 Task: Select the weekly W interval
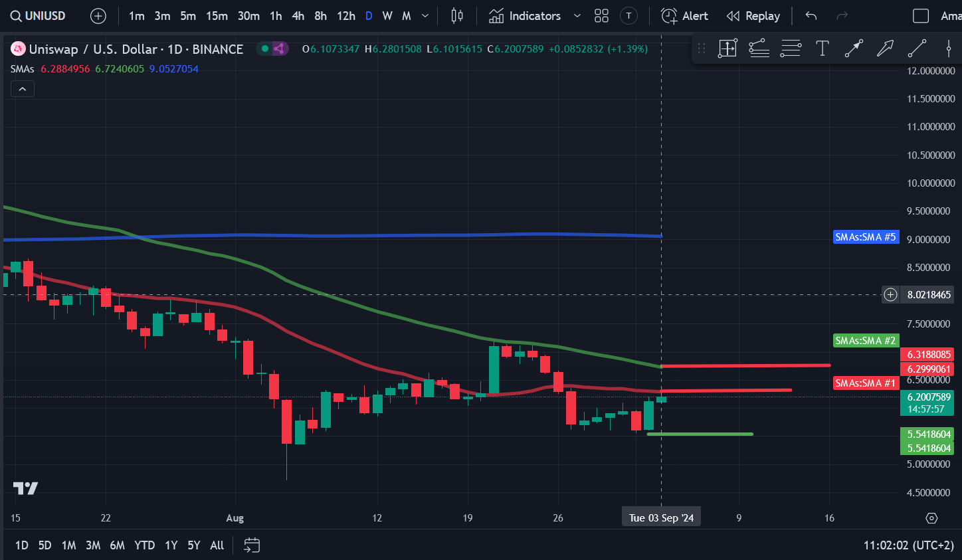point(387,16)
